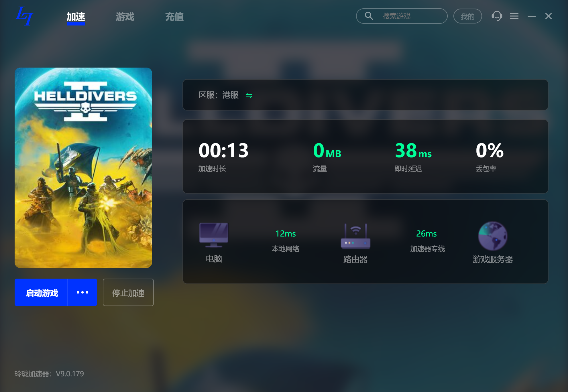Click the 游戏服务器 globe icon
This screenshot has width=568, height=392.
tap(493, 236)
